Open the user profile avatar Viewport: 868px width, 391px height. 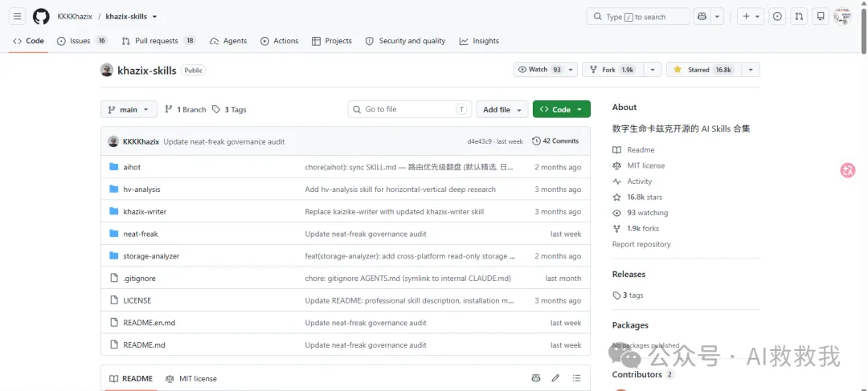coord(842,17)
